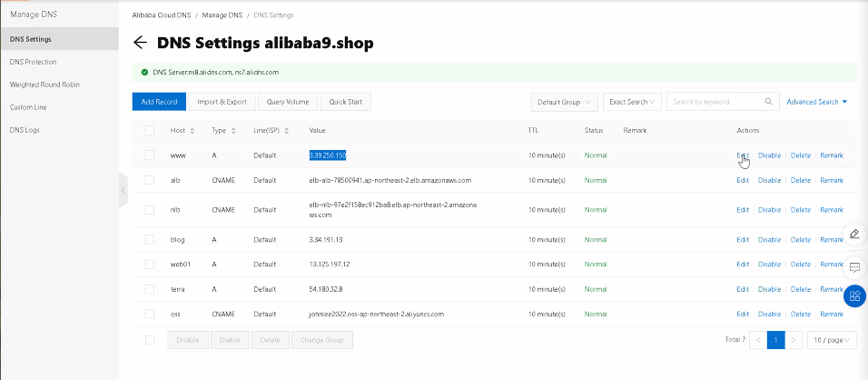Image resolution: width=868 pixels, height=380 pixels.
Task: Delete the nlb record
Action: coord(801,210)
